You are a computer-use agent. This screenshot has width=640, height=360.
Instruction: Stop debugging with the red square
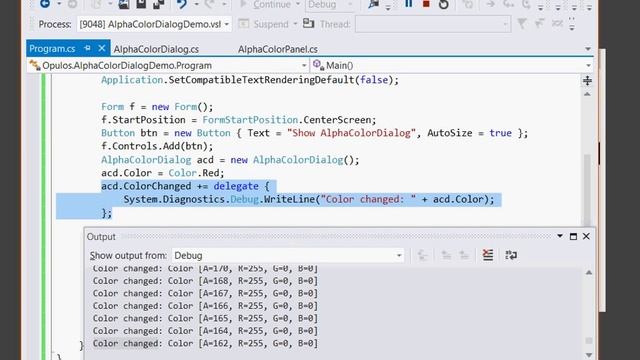tap(426, 4)
